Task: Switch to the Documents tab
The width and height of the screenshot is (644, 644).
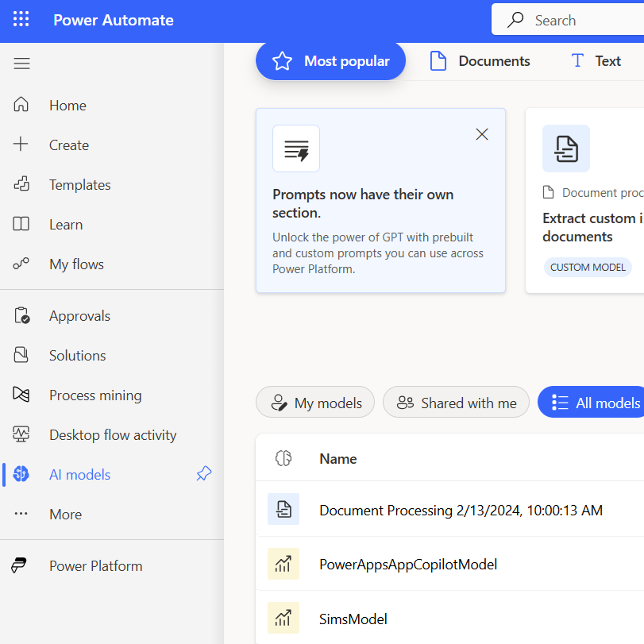Action: (x=480, y=61)
